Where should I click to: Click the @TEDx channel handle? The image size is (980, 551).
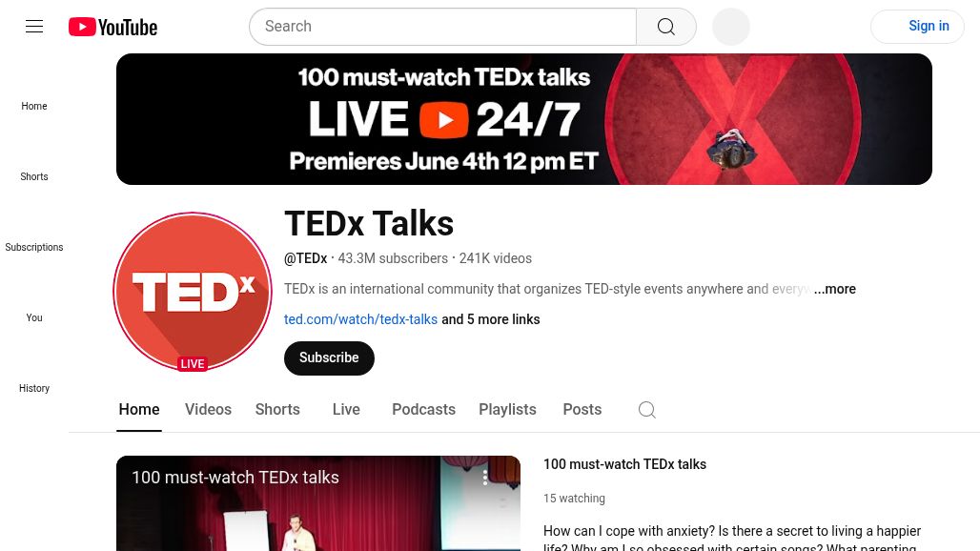(306, 258)
